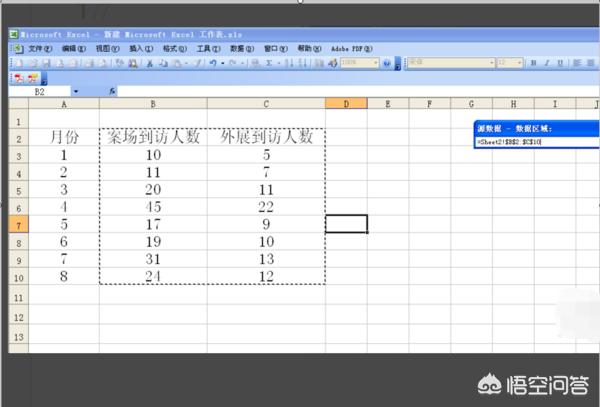
Task: Click the Undo arrow icon
Action: 214,62
